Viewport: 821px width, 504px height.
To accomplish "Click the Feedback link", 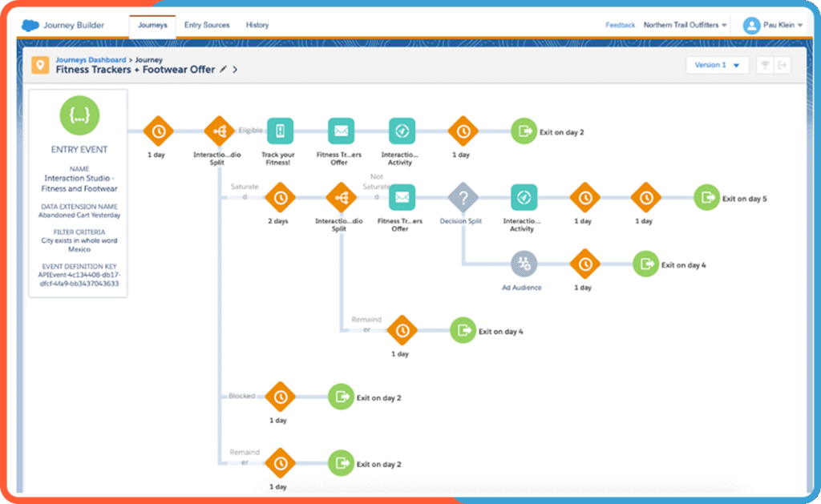I will (620, 26).
